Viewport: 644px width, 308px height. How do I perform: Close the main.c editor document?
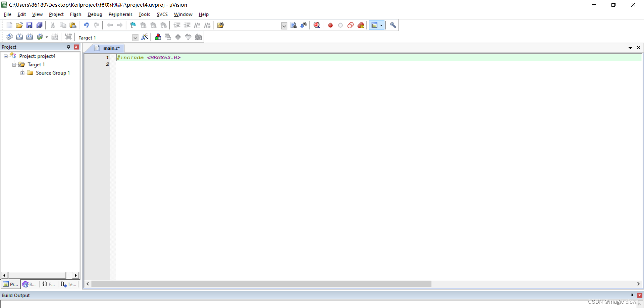click(639, 48)
